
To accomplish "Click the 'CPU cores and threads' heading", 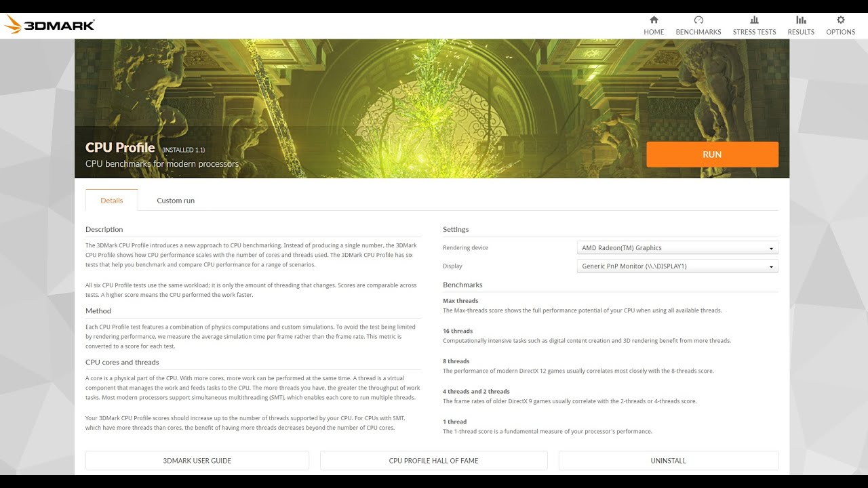I will tap(122, 362).
